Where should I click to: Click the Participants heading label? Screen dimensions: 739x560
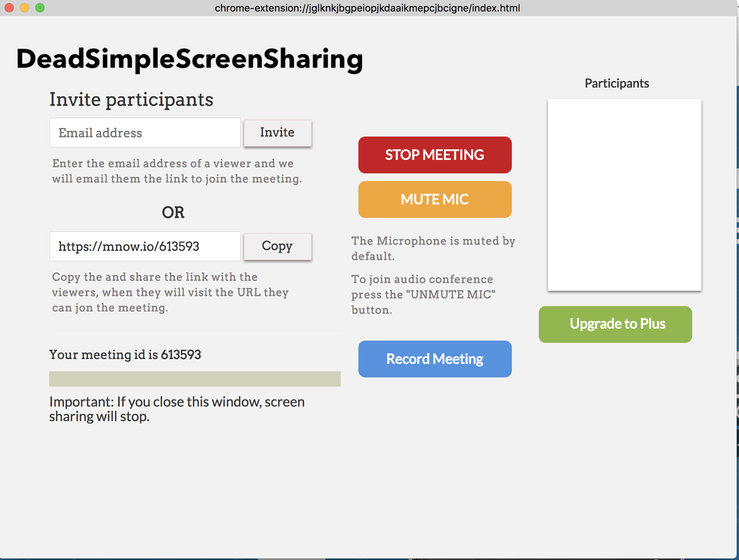coord(617,83)
